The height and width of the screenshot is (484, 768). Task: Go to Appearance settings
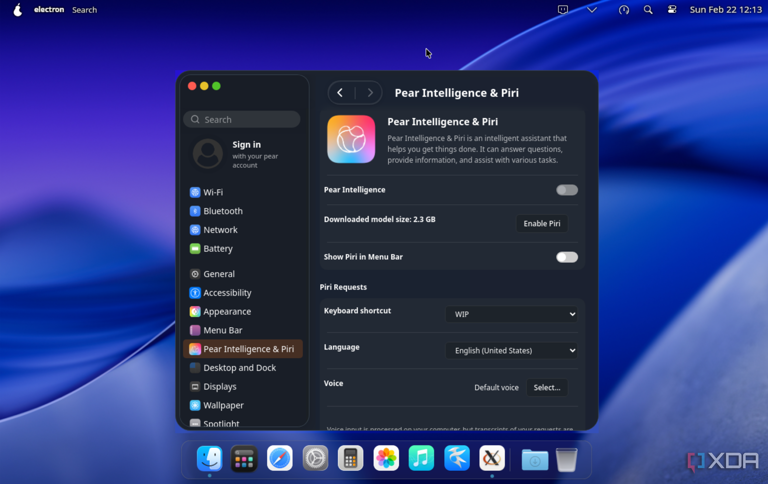(243, 312)
